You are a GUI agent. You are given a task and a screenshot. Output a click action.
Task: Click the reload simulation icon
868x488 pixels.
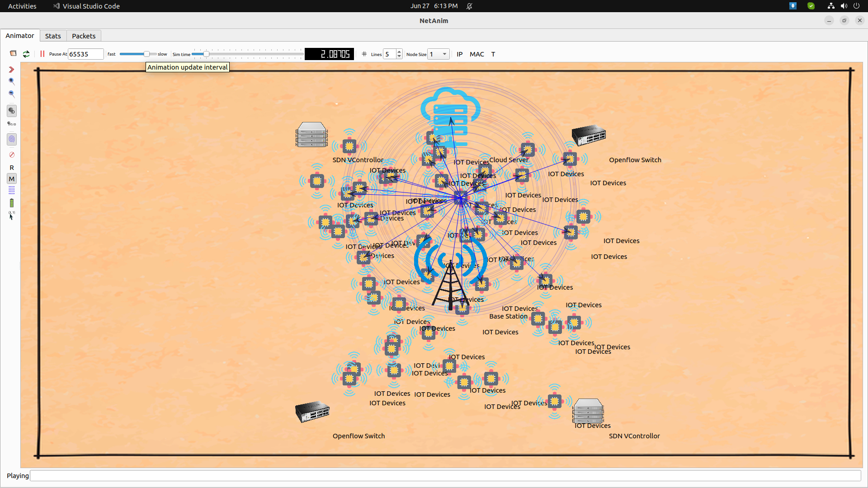point(26,54)
